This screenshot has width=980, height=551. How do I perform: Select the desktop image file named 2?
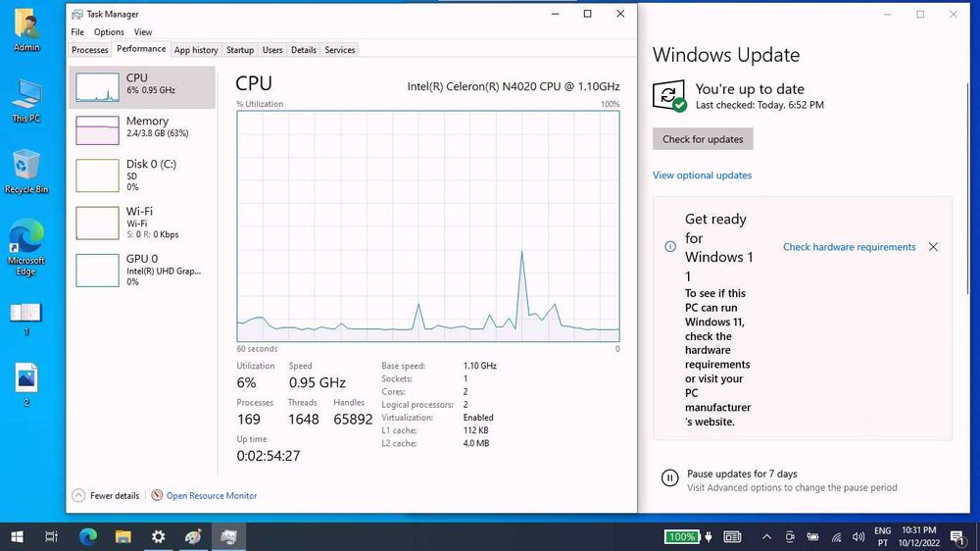pyautogui.click(x=26, y=384)
